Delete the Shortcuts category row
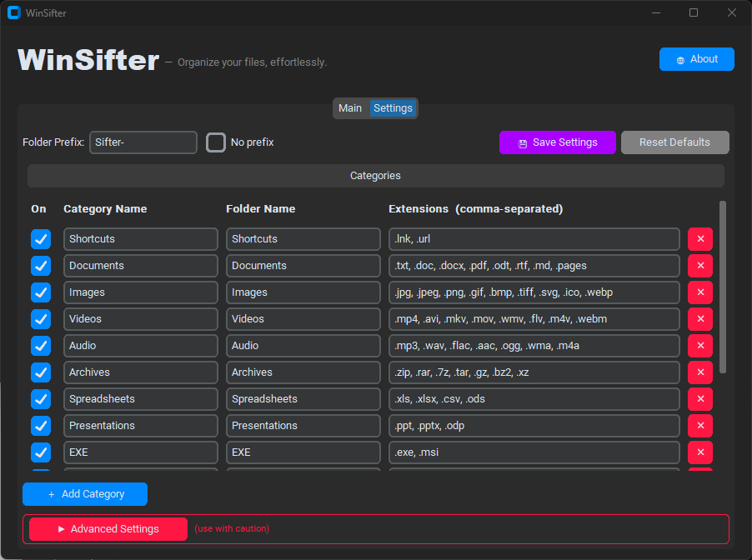The width and height of the screenshot is (752, 560). tap(700, 239)
